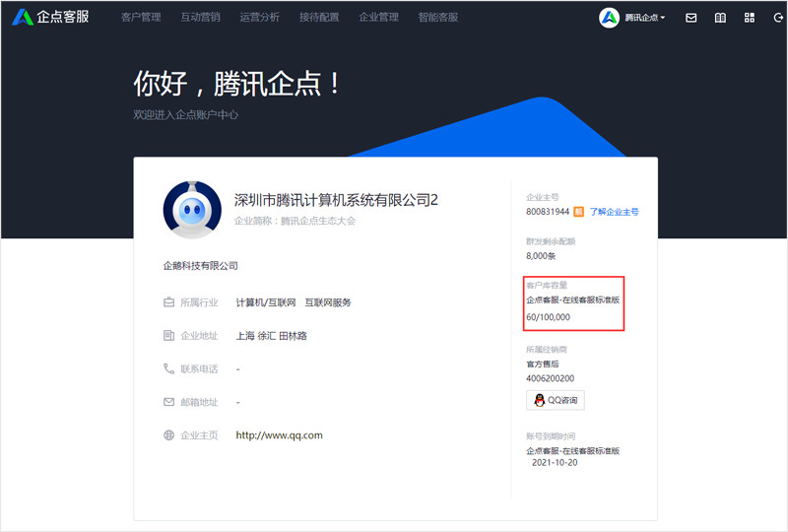Click the 了解企业主号 link

click(x=614, y=212)
